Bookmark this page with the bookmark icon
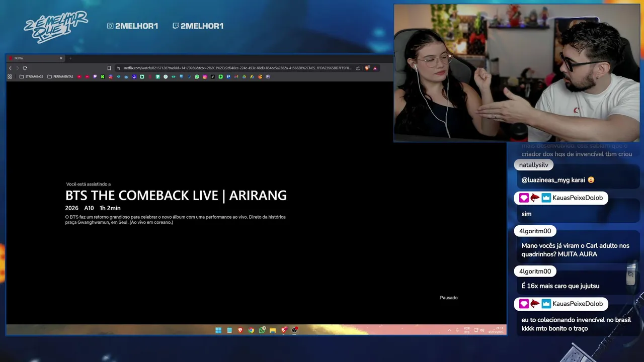Image resolution: width=644 pixels, height=362 pixels. 109,68
